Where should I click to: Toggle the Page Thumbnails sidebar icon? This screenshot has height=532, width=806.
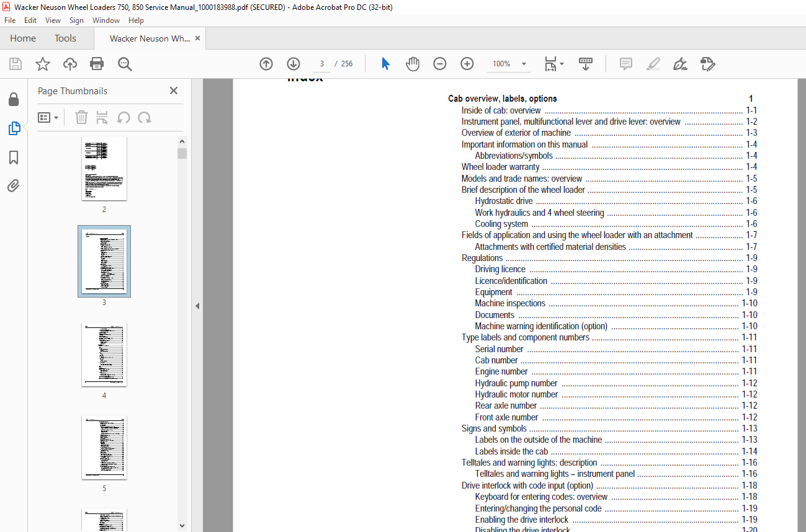pos(14,129)
